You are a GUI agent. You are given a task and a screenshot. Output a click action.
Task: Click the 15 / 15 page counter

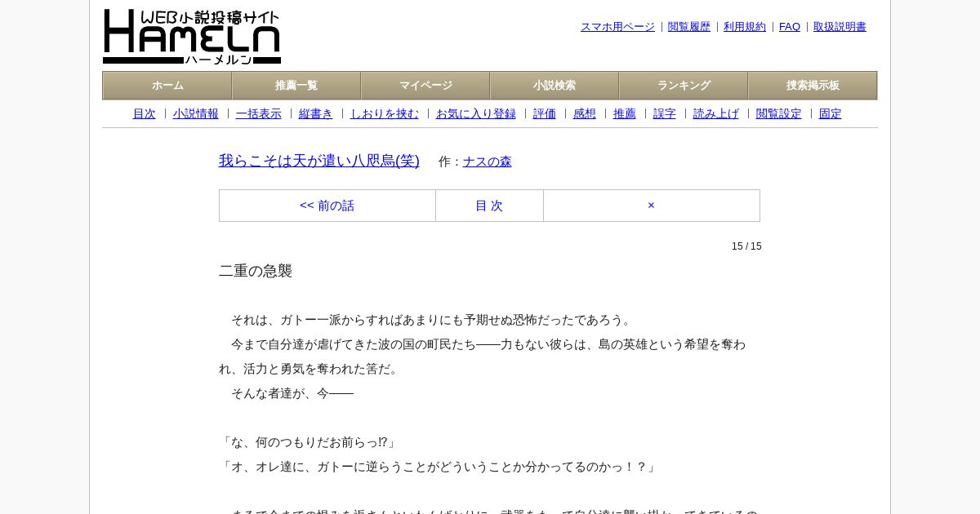click(x=746, y=246)
